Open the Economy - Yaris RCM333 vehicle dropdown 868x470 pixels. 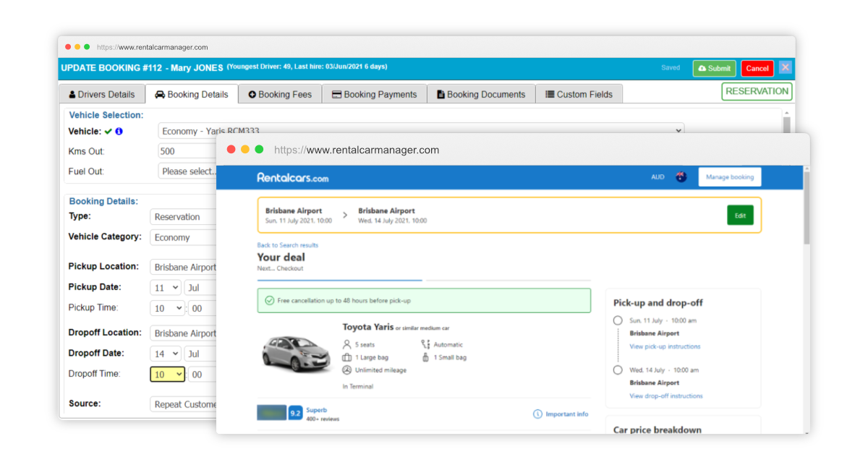click(x=421, y=131)
